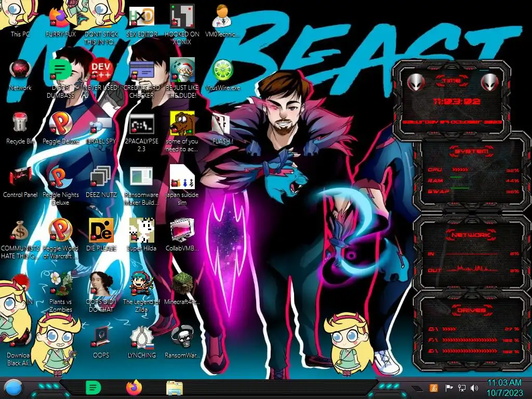The image size is (532, 399).
Task: Open the green chat app on taskbar
Action: pos(94,388)
